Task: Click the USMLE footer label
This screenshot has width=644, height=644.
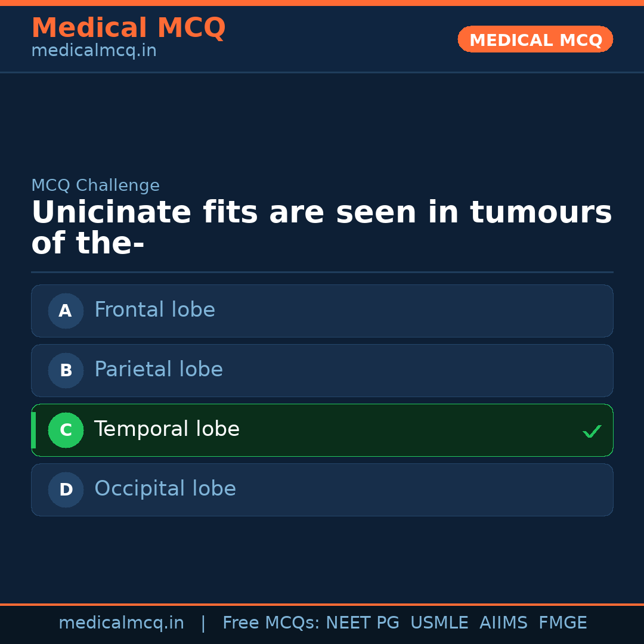Action: 439,623
